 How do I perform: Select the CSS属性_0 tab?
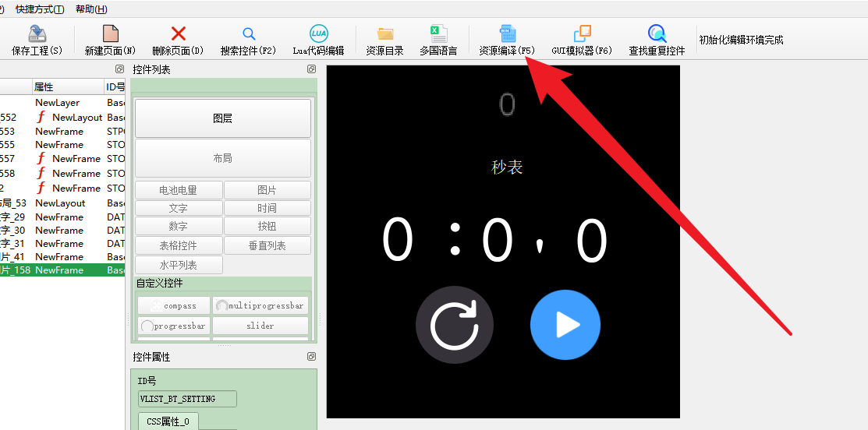[168, 421]
